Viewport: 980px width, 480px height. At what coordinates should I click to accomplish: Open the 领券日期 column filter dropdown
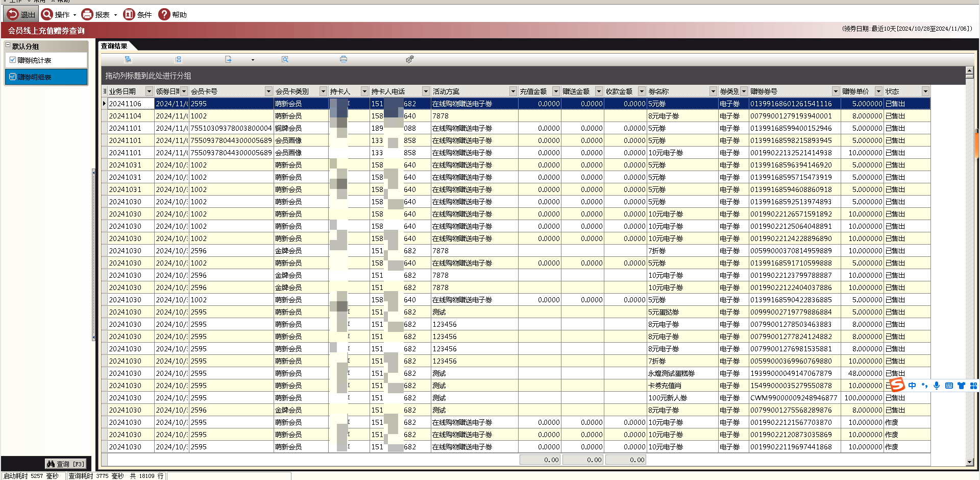[x=184, y=91]
